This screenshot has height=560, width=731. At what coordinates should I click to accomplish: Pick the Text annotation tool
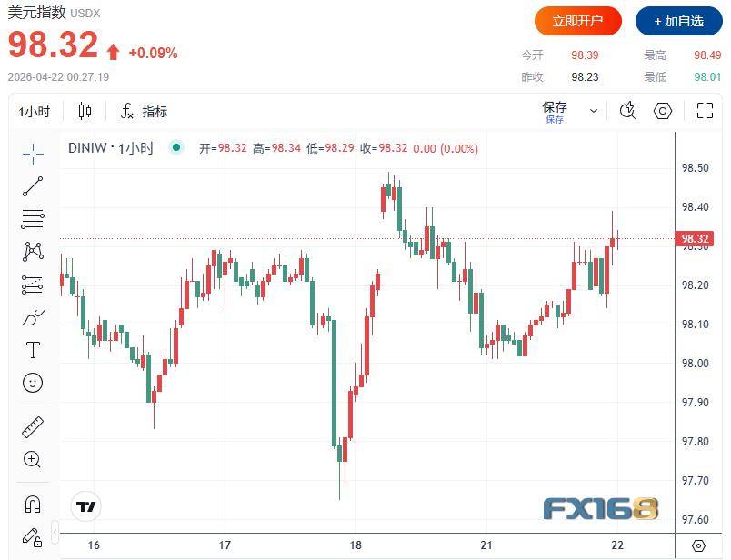(x=33, y=350)
